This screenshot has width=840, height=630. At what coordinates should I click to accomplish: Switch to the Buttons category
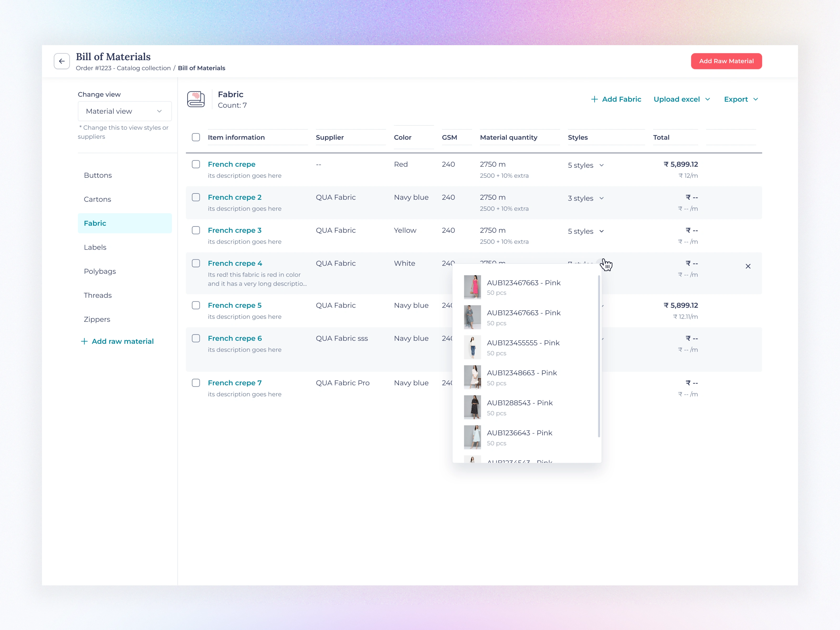coord(98,175)
